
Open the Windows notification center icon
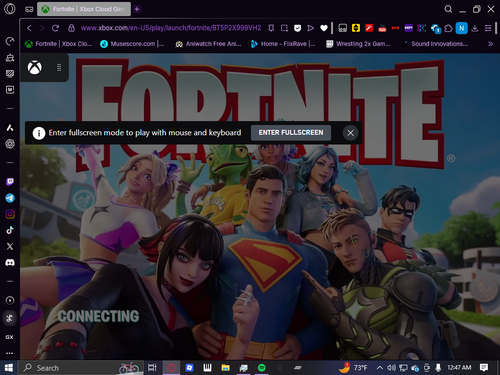tap(484, 368)
